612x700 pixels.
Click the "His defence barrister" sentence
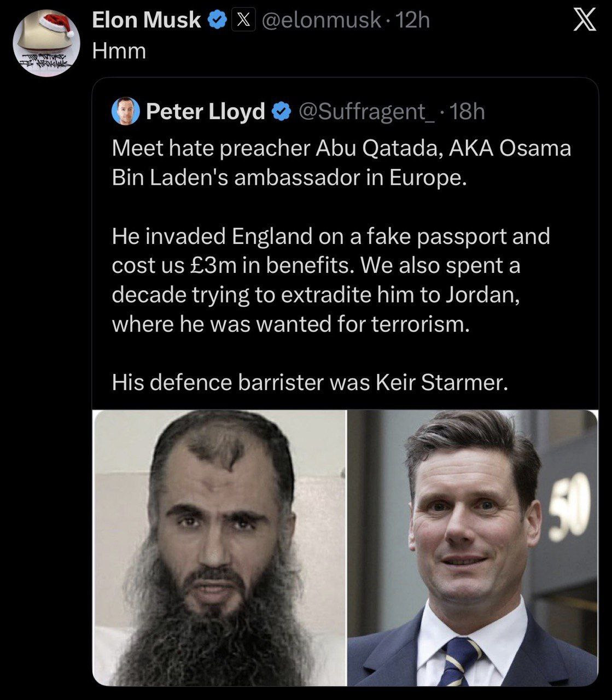click(310, 382)
